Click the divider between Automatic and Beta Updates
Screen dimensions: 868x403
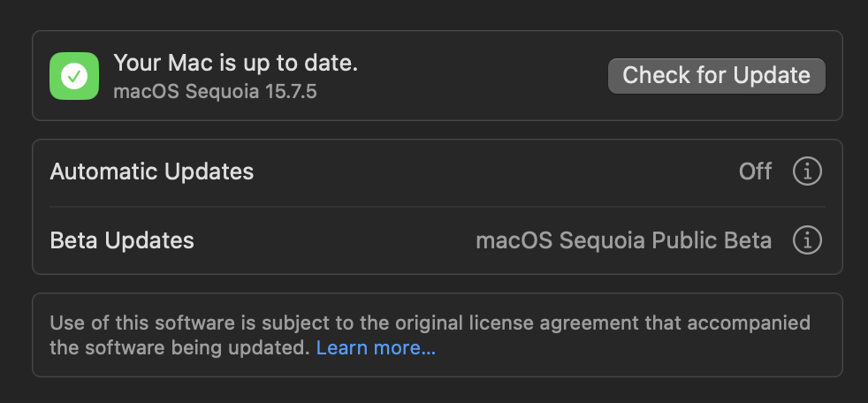438,207
